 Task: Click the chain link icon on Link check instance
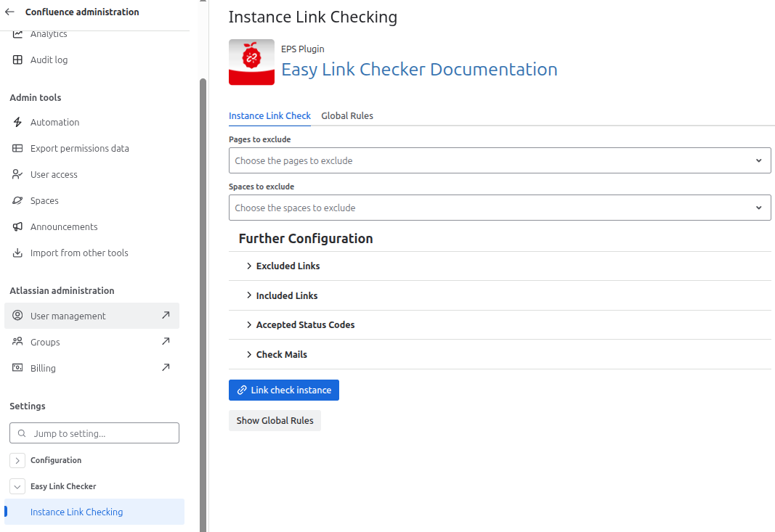click(x=242, y=390)
